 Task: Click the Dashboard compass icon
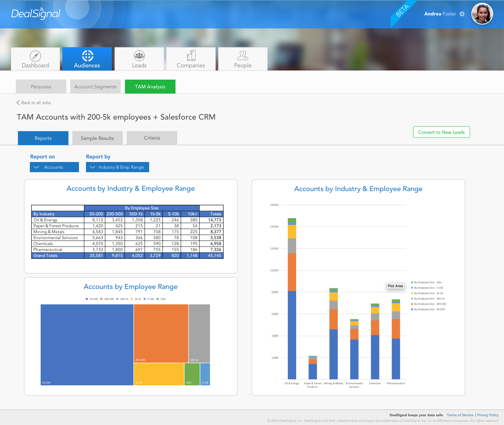[x=35, y=56]
